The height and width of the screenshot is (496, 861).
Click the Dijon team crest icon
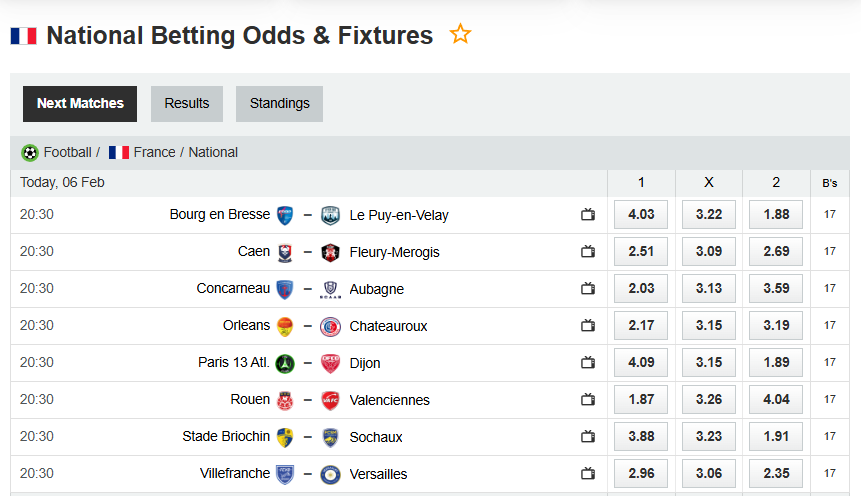coord(330,363)
